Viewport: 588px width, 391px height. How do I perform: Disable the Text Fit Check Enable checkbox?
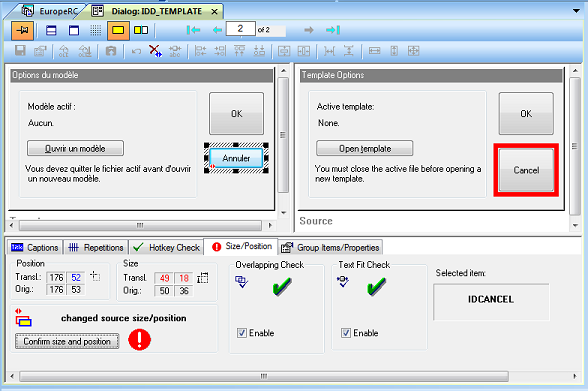point(346,333)
